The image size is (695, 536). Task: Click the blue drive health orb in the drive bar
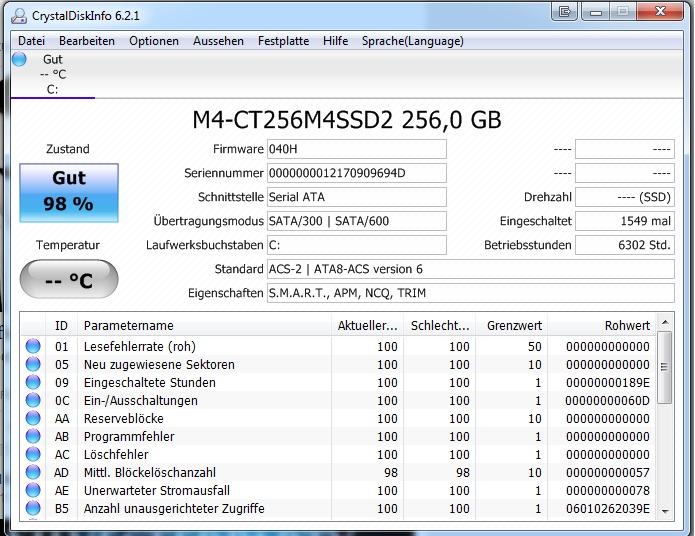point(19,59)
